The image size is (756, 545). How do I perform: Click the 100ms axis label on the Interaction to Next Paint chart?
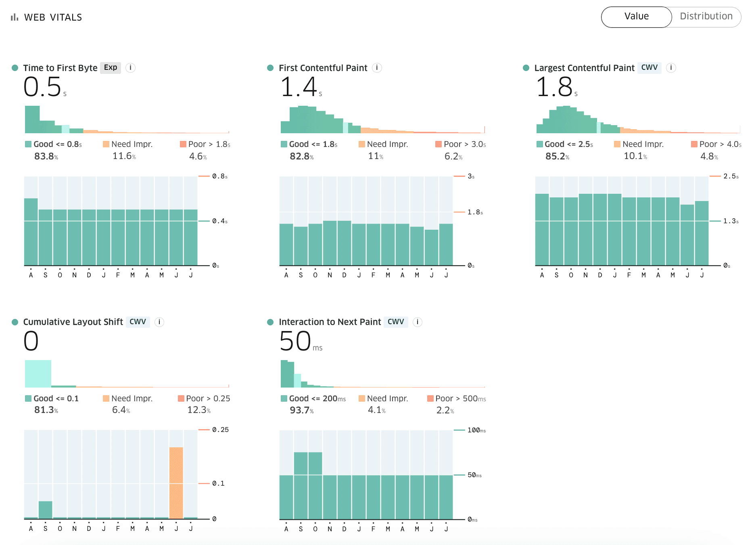[x=476, y=430]
